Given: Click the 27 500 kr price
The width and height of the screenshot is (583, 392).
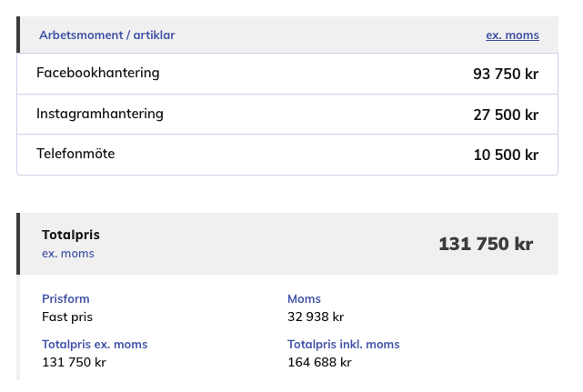Looking at the screenshot, I should tap(506, 115).
